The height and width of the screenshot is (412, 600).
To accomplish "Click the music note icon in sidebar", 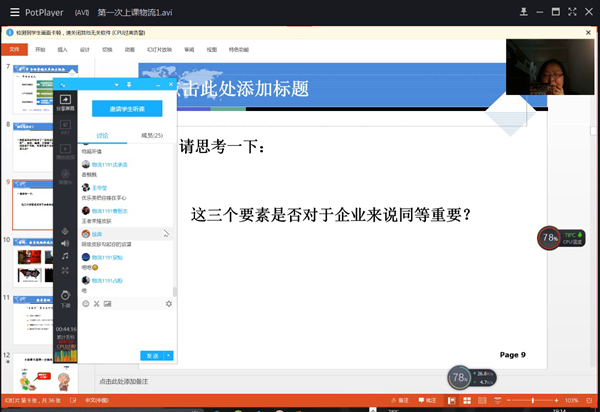I will point(65,256).
